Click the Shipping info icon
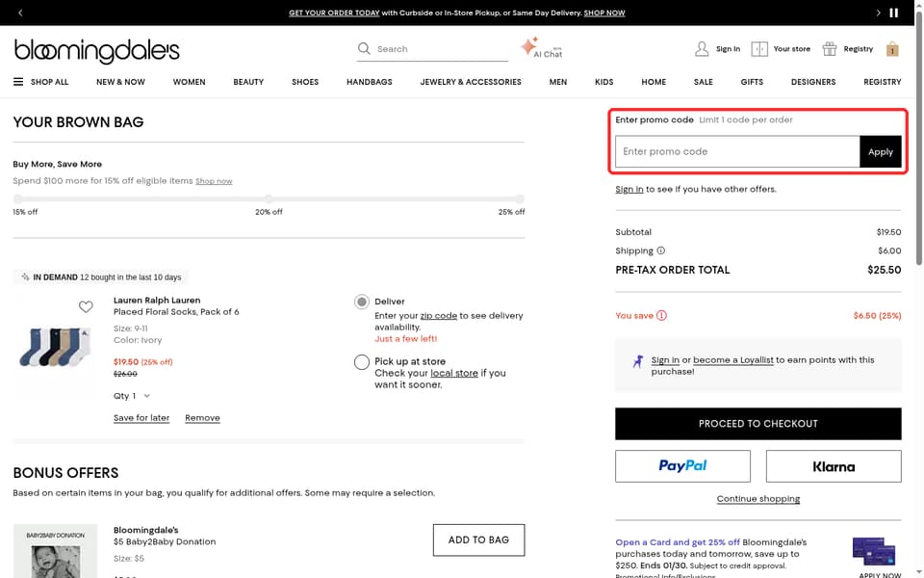 tap(660, 250)
